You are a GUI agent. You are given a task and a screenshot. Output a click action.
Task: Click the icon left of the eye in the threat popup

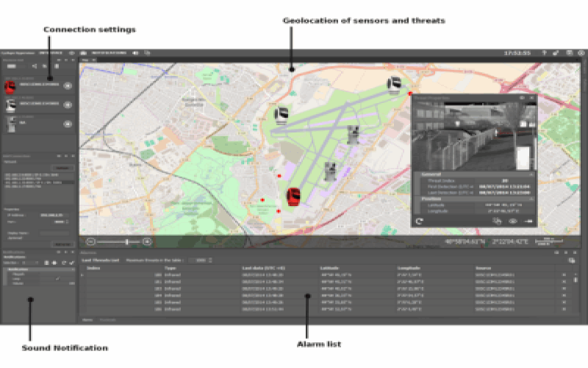coord(498,222)
